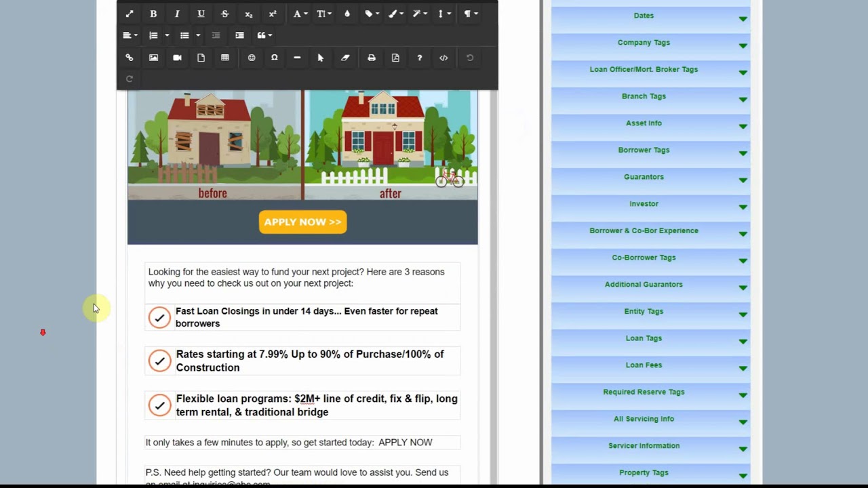Apply strikethrough formatting
Image resolution: width=868 pixels, height=488 pixels.
tap(225, 14)
